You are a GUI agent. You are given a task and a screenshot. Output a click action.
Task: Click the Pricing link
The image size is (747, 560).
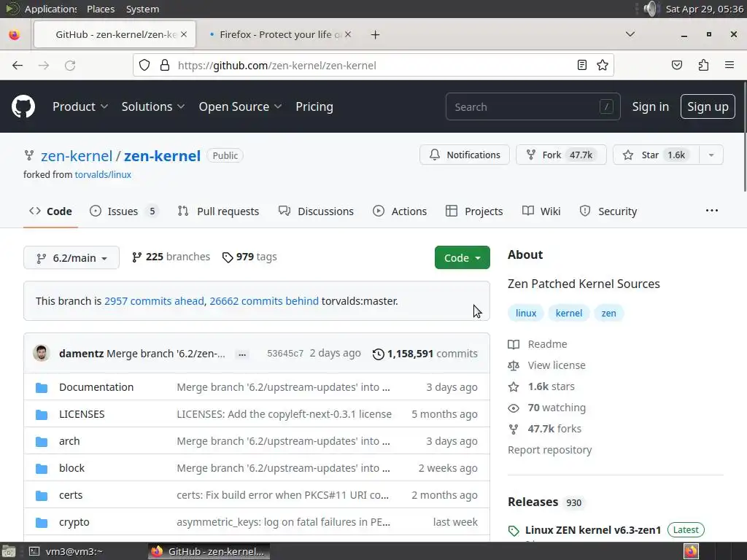point(314,106)
